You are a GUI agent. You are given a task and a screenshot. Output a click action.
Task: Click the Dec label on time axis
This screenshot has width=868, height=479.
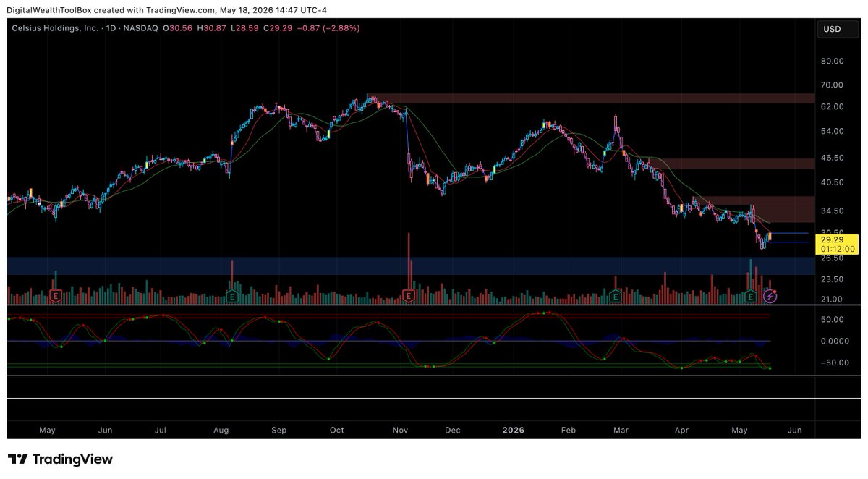pos(453,431)
